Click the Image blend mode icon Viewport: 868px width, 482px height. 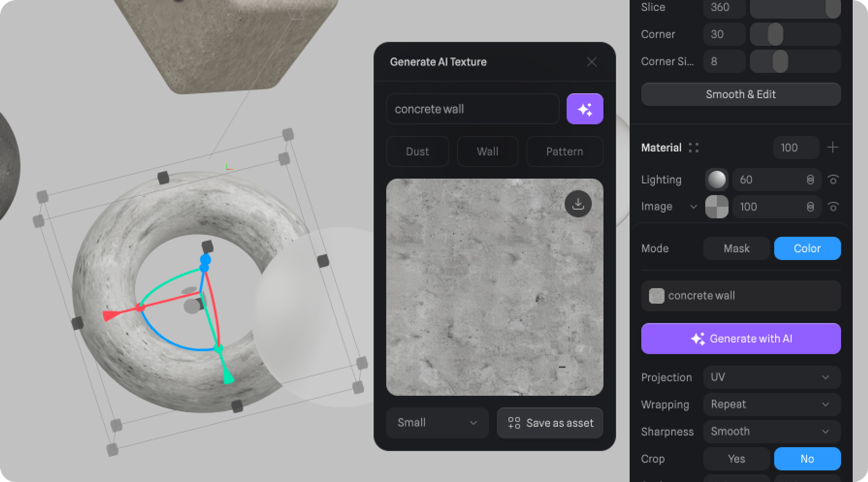click(810, 207)
